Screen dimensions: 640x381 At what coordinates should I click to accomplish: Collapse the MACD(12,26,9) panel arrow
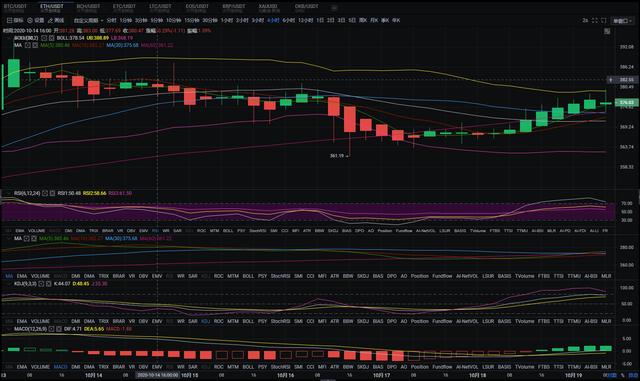tap(9, 329)
